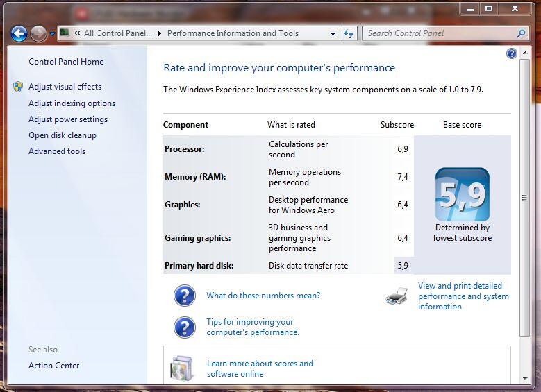Open Advanced tools

(57, 151)
